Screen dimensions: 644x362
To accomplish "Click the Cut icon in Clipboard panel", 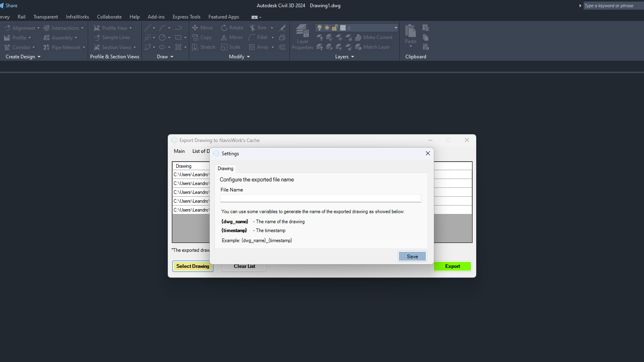I will click(426, 28).
